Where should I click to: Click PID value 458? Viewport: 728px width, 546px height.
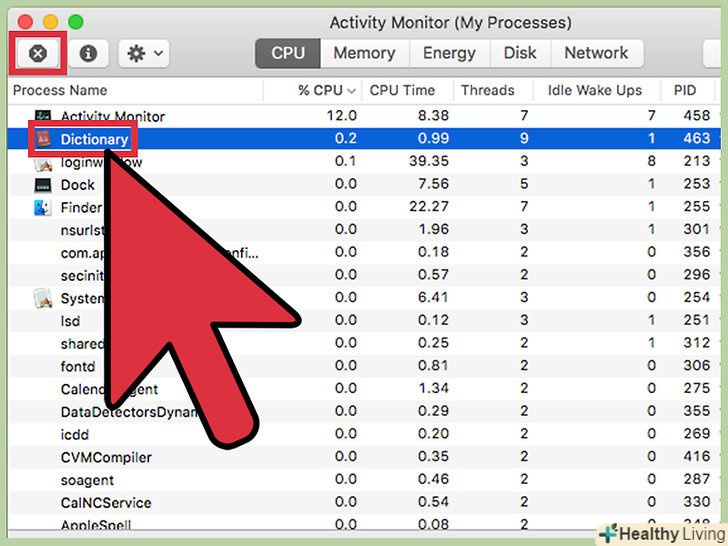click(696, 116)
